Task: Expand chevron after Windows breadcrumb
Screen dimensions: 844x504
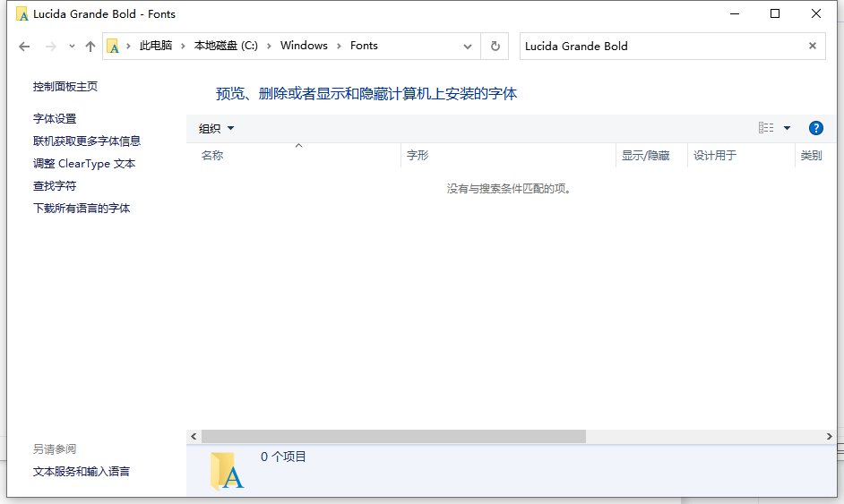Action: click(x=339, y=47)
